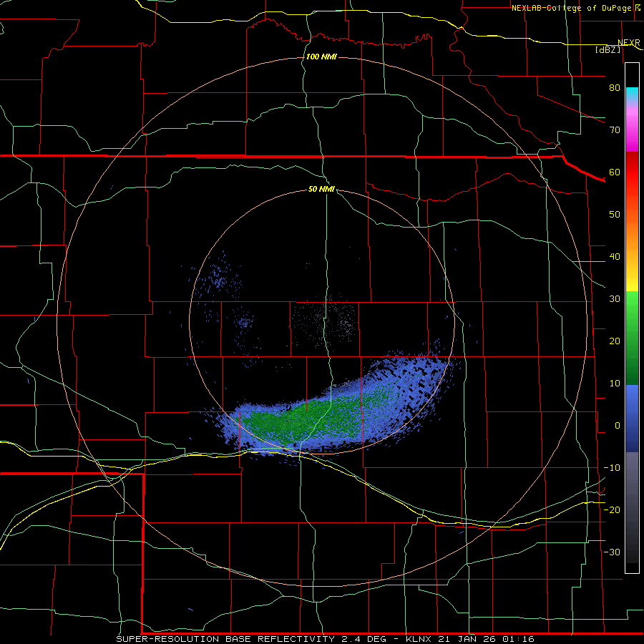The width and height of the screenshot is (644, 644).
Task: Click the -20 value on dBZ scale
Action: tap(612, 510)
